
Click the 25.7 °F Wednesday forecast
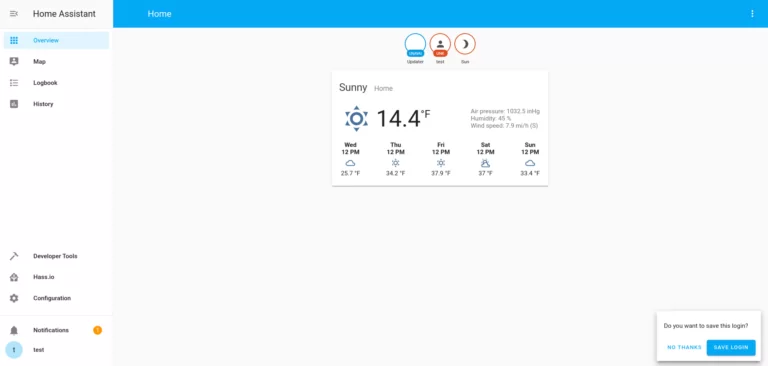click(351, 173)
